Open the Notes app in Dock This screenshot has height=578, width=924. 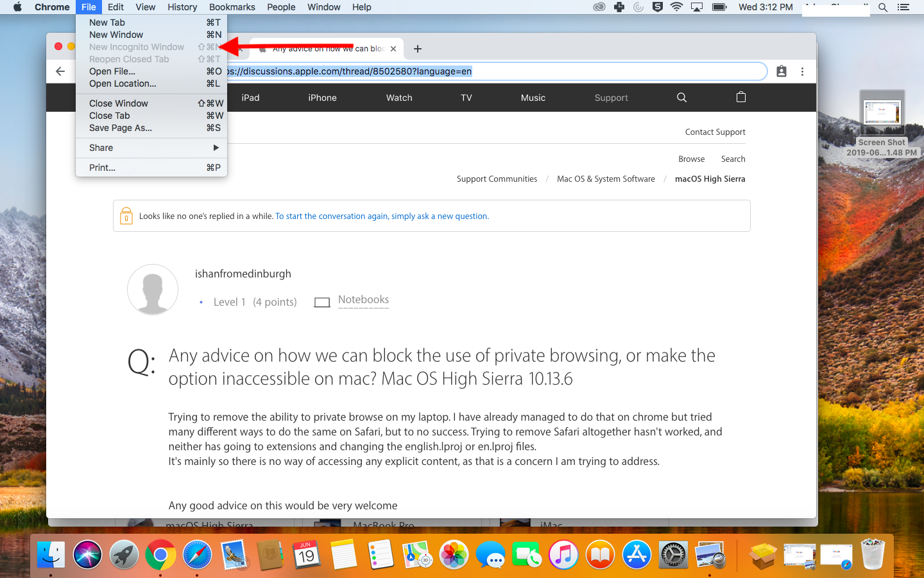[343, 555]
